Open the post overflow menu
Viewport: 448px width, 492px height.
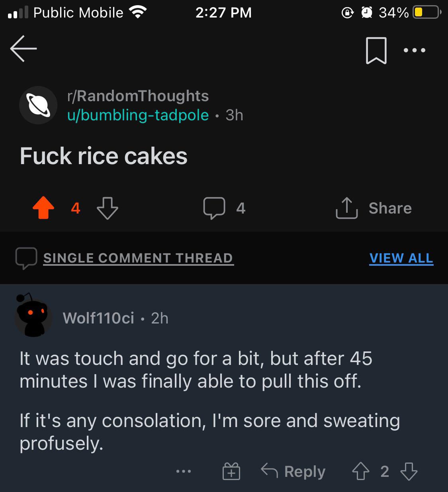[x=414, y=51]
